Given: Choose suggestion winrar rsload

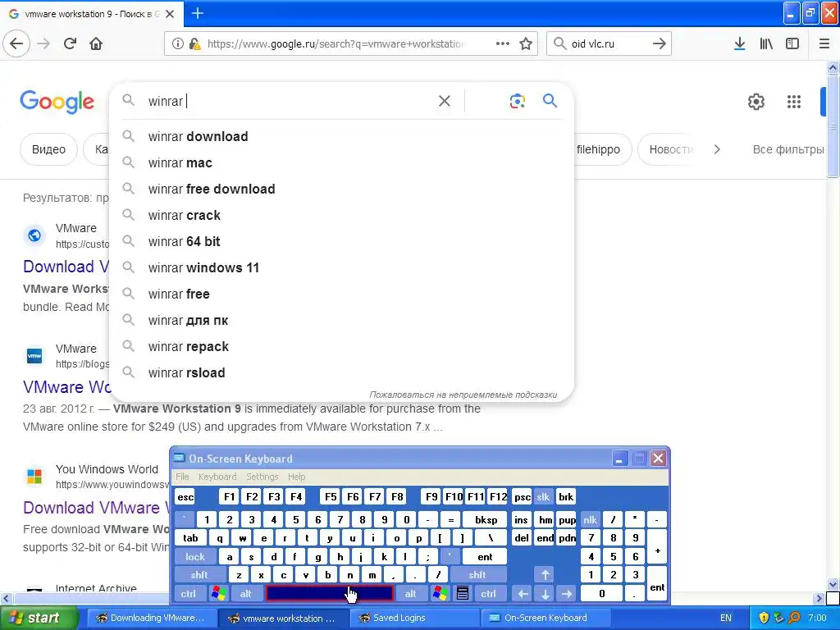Looking at the screenshot, I should [x=341, y=373].
